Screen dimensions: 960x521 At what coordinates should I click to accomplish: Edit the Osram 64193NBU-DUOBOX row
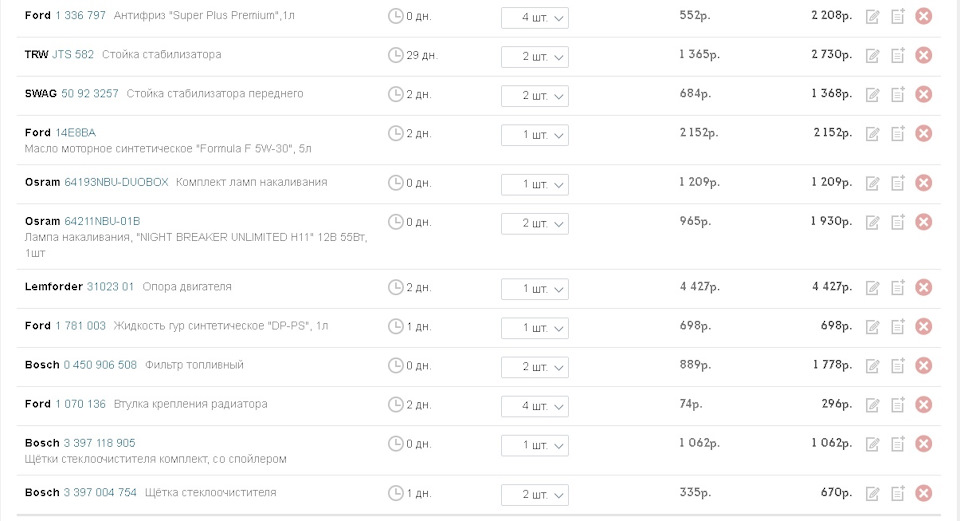coord(872,183)
